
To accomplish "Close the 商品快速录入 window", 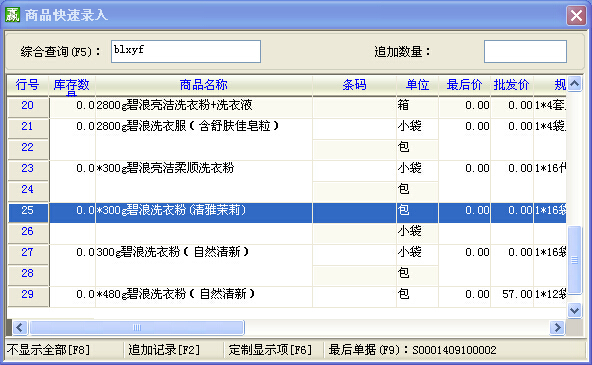I will [x=576, y=16].
